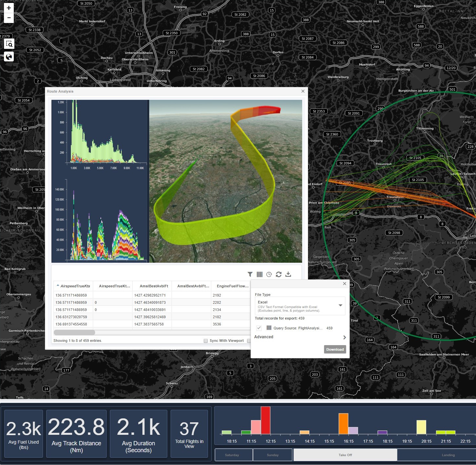This screenshot has width=476, height=465.
Task: Open the column chooser icon
Action: tap(259, 274)
